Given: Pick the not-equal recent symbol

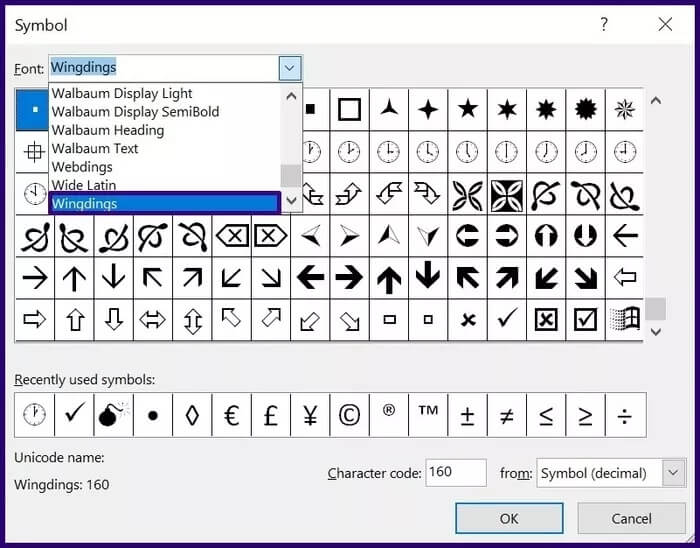Looking at the screenshot, I should (507, 415).
